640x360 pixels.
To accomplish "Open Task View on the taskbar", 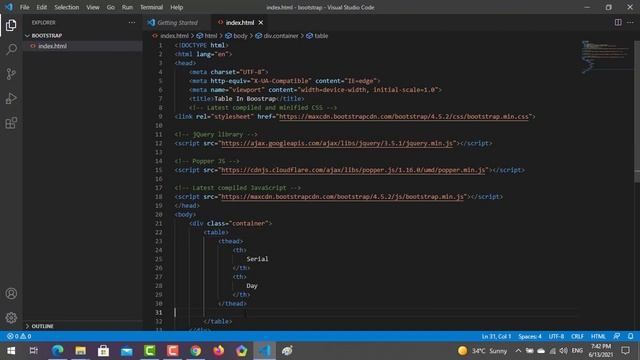I will [x=34, y=351].
